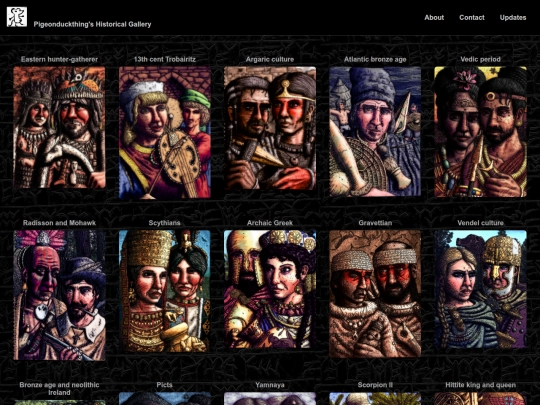Open Pigeonduckthing's Historical Gallery home link
540x405 pixels.
click(x=92, y=24)
